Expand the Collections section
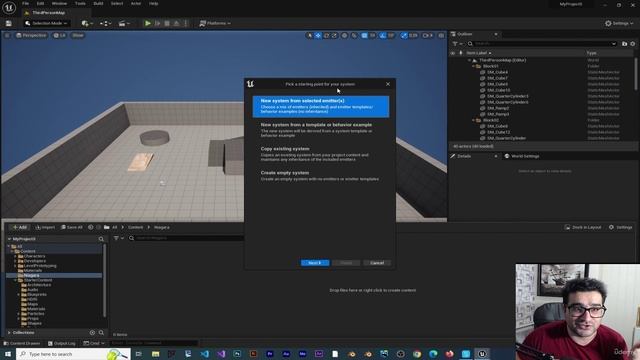 pos(9,333)
